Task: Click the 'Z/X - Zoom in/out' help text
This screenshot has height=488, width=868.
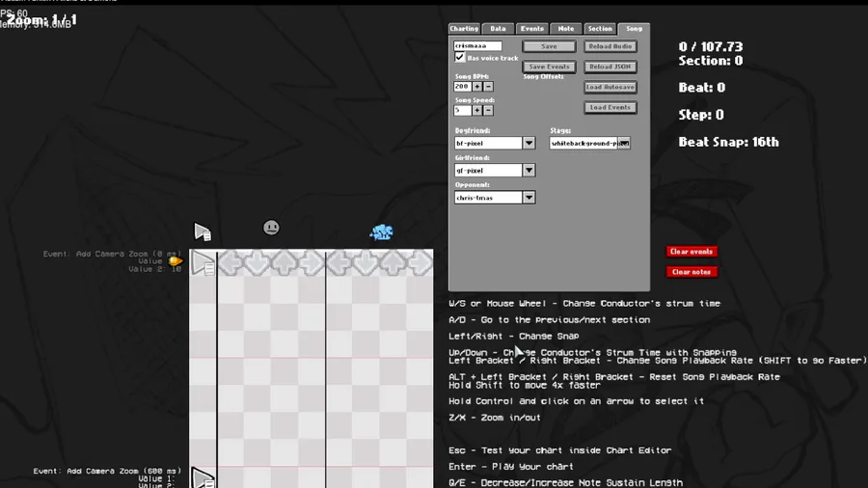Action: (x=495, y=418)
